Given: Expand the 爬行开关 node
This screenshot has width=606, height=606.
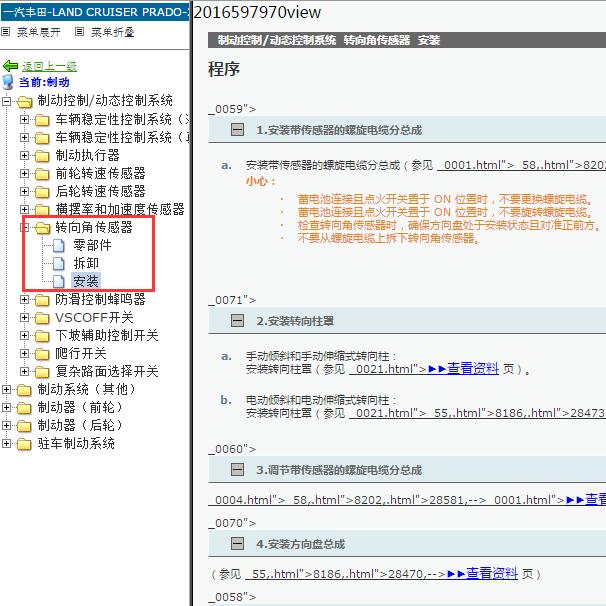Looking at the screenshot, I should (24, 353).
